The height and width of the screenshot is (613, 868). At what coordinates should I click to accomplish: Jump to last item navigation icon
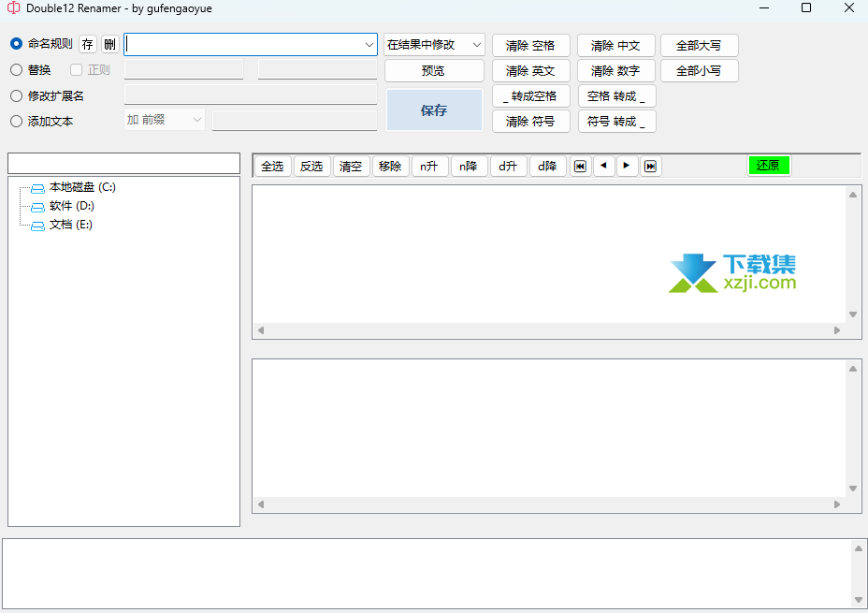[x=651, y=166]
